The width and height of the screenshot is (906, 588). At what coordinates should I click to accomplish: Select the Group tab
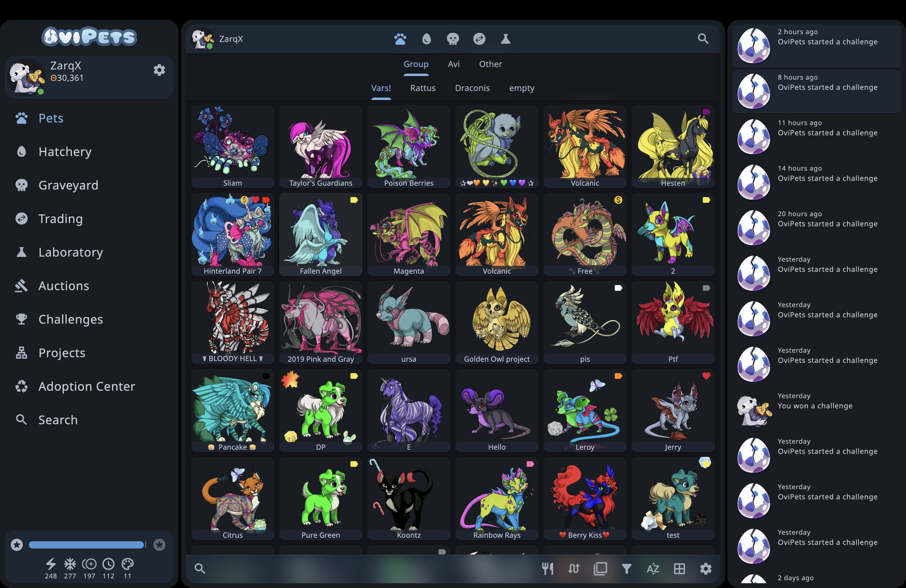(x=416, y=64)
